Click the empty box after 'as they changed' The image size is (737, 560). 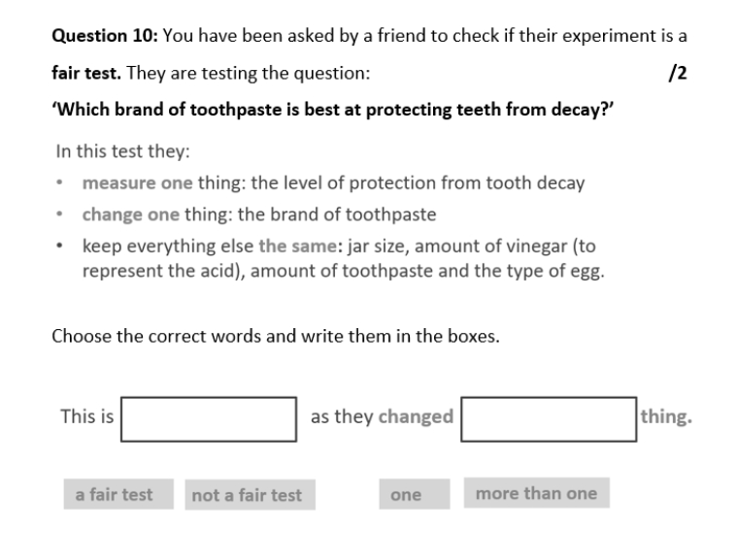coord(549,418)
